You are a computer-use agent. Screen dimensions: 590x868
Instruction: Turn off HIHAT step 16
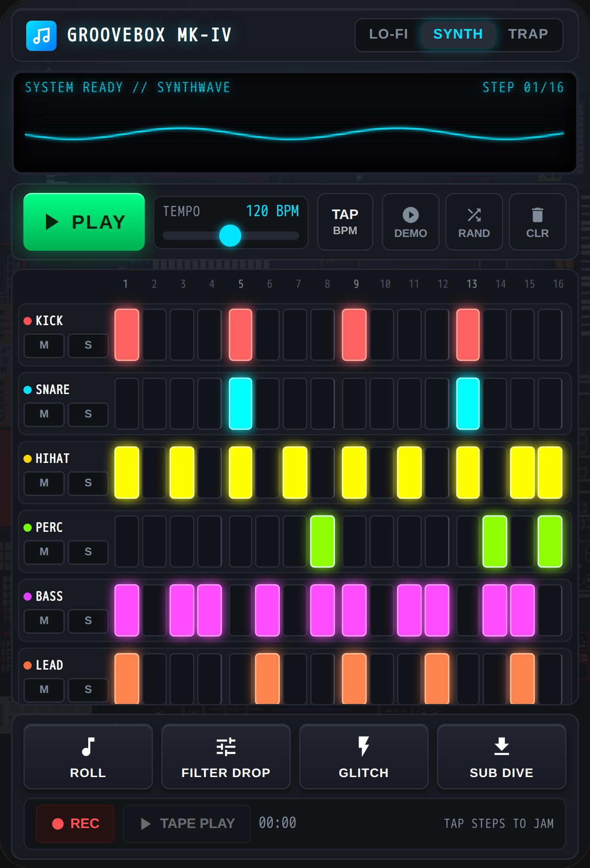550,473
